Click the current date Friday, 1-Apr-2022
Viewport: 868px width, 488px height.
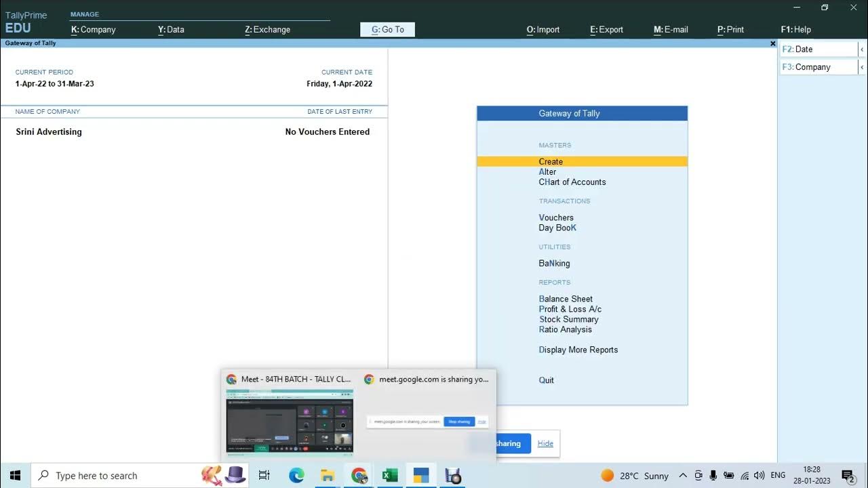pos(339,84)
